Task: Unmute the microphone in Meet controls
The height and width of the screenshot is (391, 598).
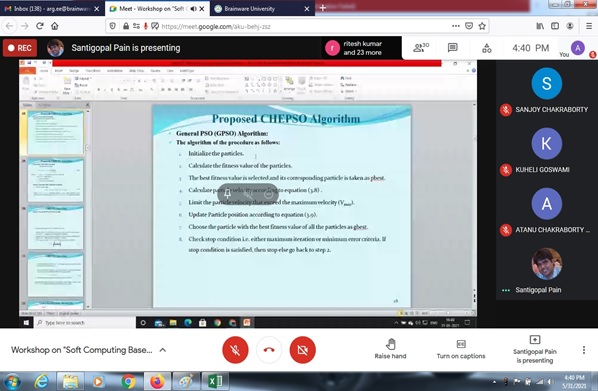Action: (235, 350)
